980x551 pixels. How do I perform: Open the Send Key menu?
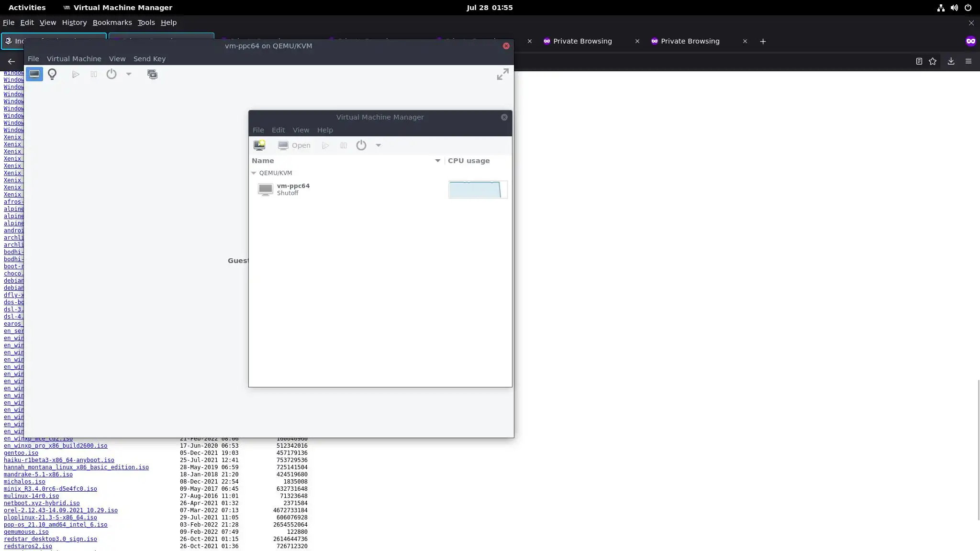pyautogui.click(x=149, y=59)
